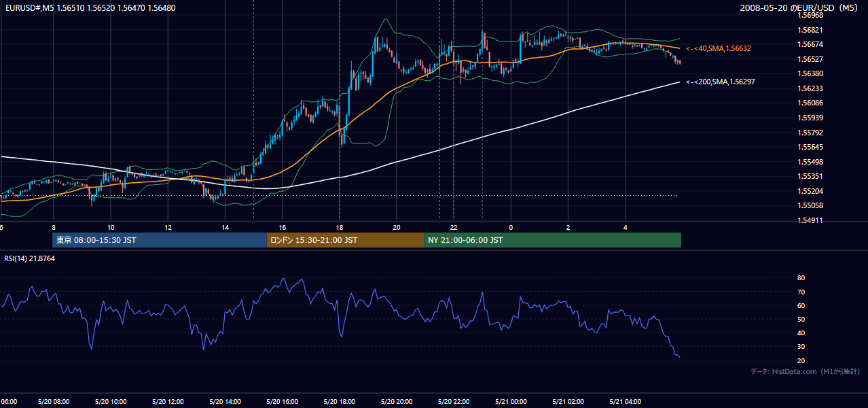This screenshot has height=408, width=868.
Task: Click RSI axis level 70
Action: tap(801, 292)
